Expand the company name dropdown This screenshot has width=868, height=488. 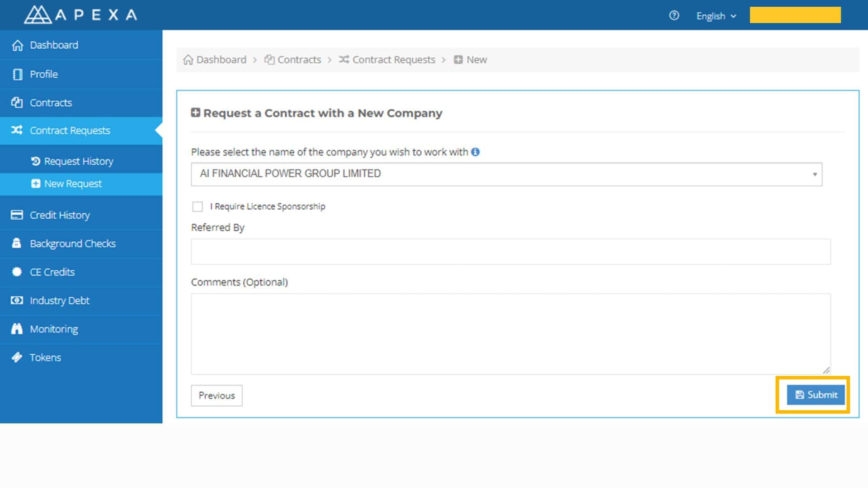pos(814,174)
